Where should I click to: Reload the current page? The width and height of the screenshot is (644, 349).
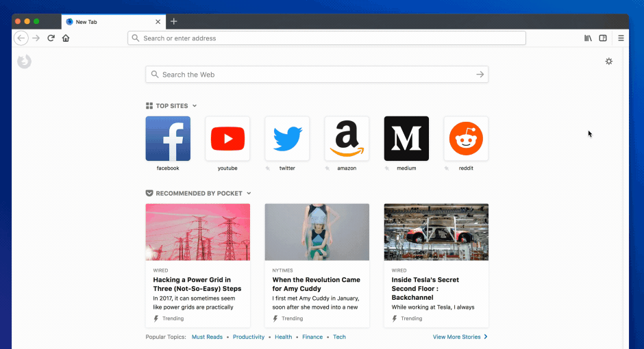click(x=51, y=38)
